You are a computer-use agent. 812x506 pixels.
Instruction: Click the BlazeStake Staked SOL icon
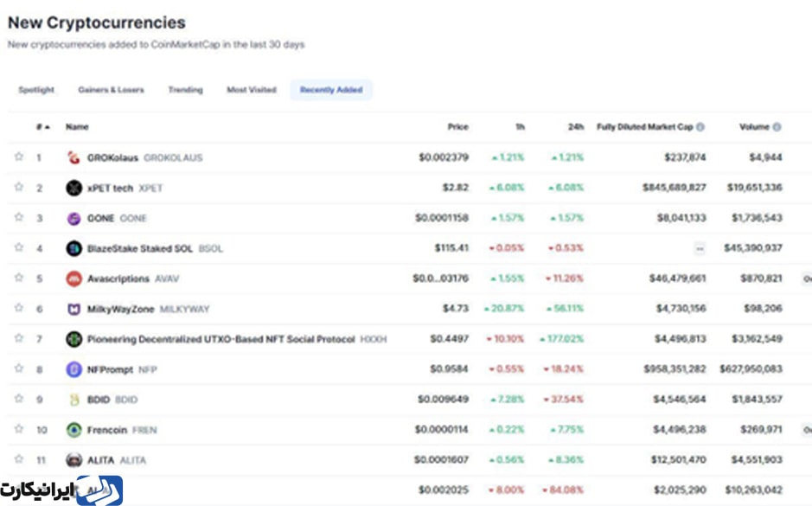coord(74,248)
